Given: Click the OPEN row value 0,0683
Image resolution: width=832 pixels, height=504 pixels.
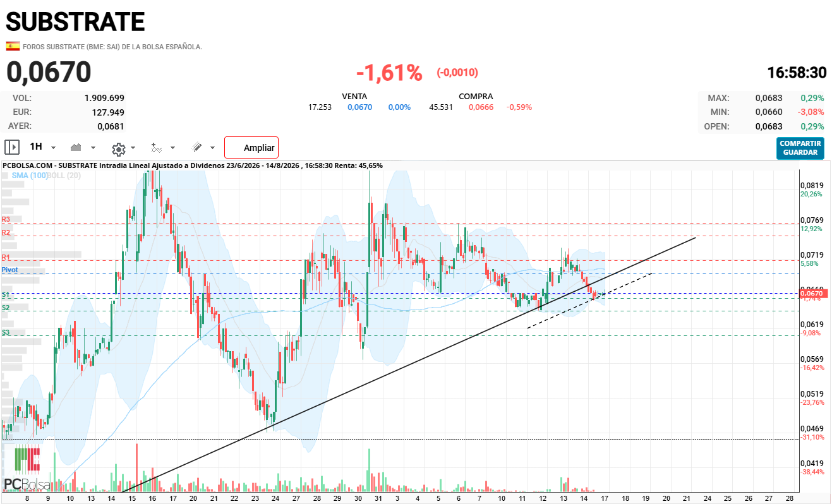Looking at the screenshot, I should (769, 126).
